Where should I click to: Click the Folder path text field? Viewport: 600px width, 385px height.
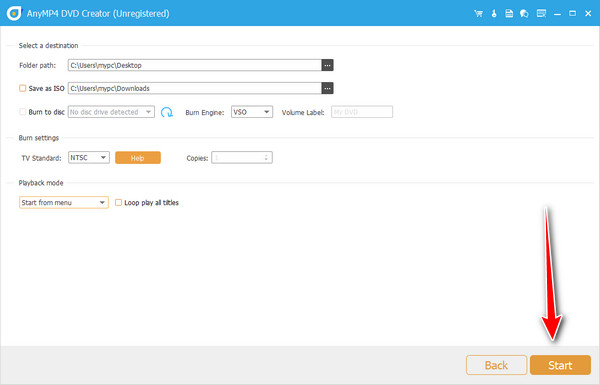point(195,65)
